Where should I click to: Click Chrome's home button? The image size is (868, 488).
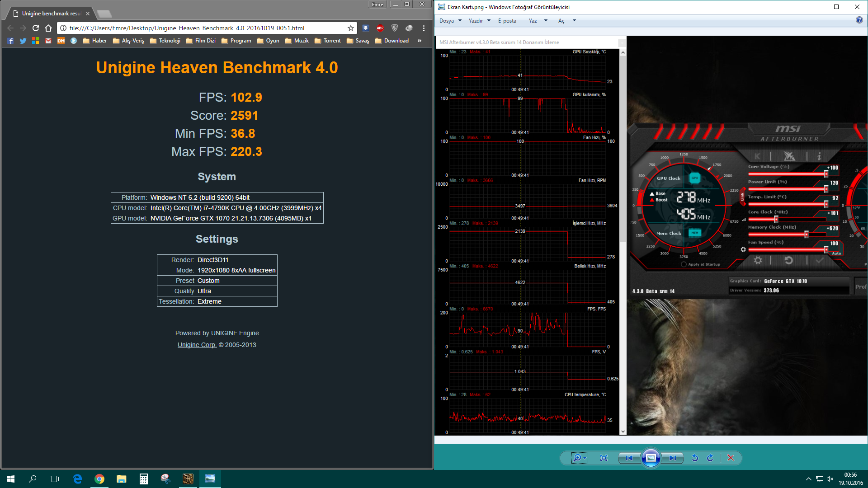[48, 28]
